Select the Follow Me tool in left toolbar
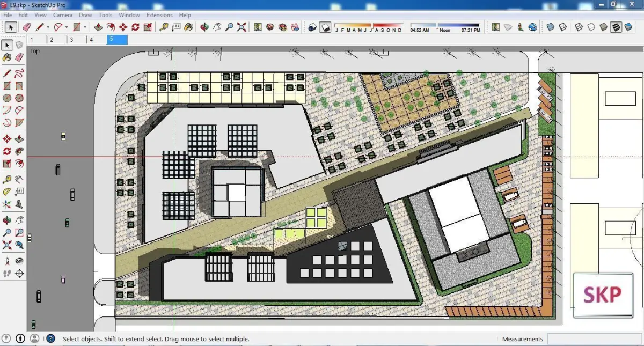The width and height of the screenshot is (644, 346). pos(19,151)
